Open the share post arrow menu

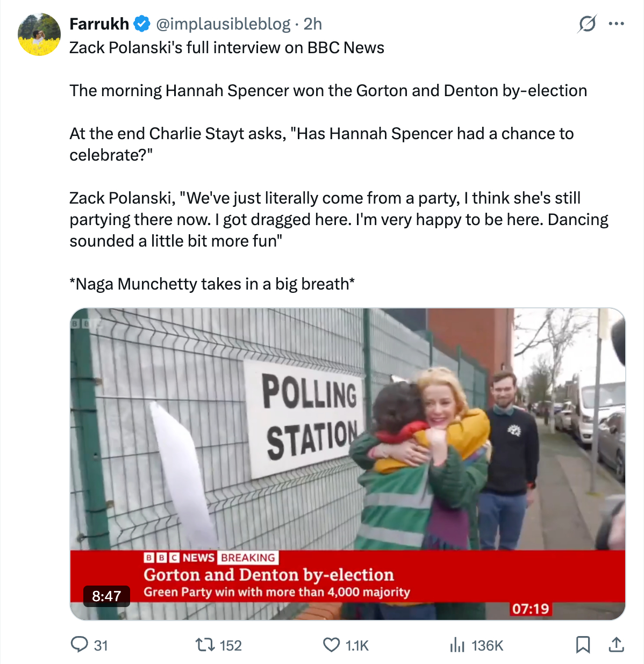click(x=616, y=644)
